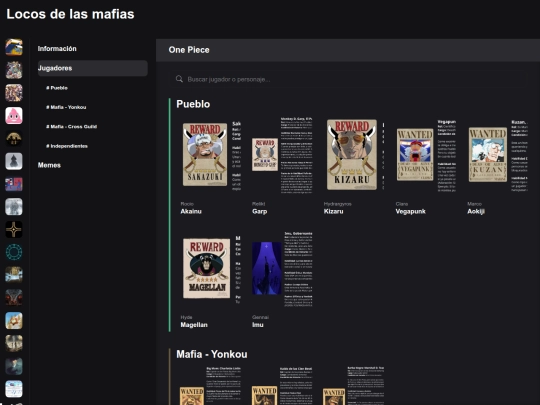The image size is (540, 405).
Task: Open the teal ring circle icon
Action: pos(14,252)
